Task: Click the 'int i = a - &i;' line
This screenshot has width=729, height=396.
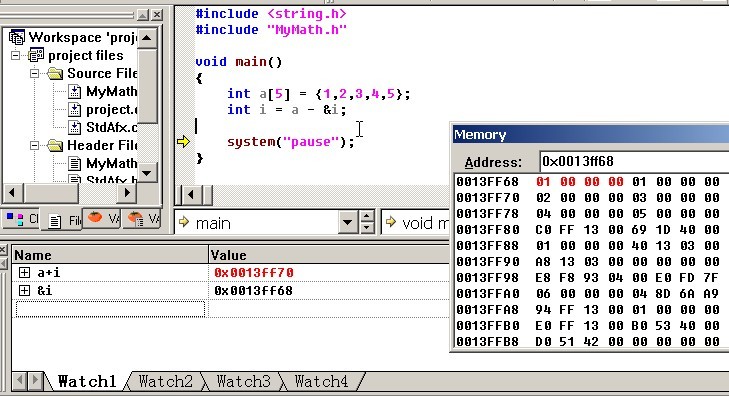Action: click(286, 110)
